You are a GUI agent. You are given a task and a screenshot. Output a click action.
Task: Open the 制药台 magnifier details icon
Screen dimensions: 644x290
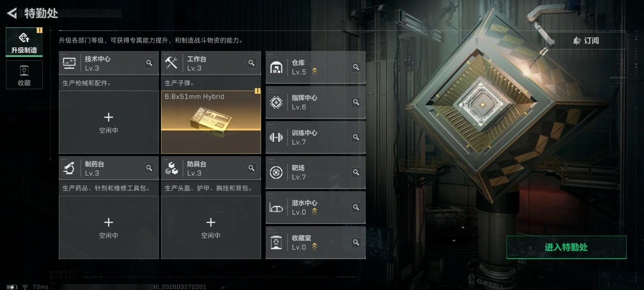[x=149, y=168]
